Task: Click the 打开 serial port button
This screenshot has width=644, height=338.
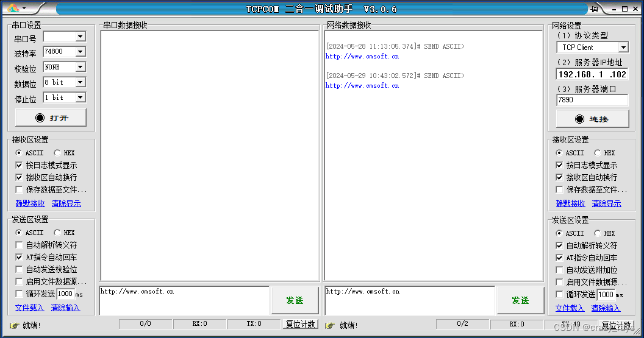Action: [51, 118]
